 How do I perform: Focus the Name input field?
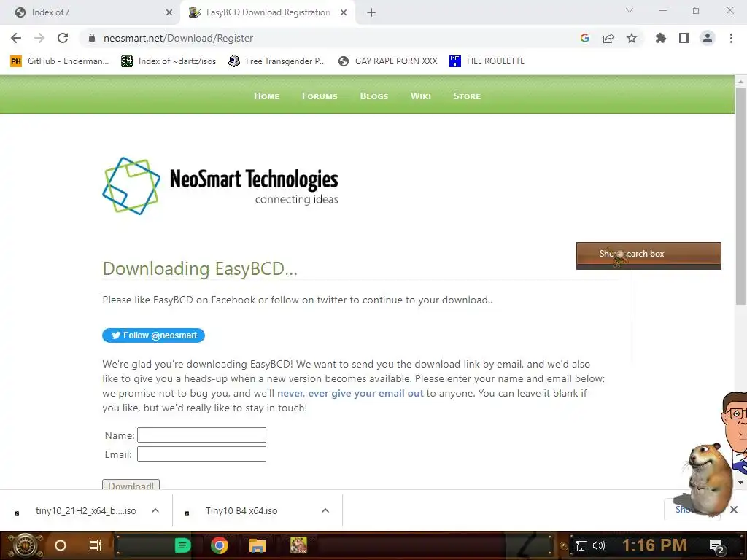click(x=201, y=435)
